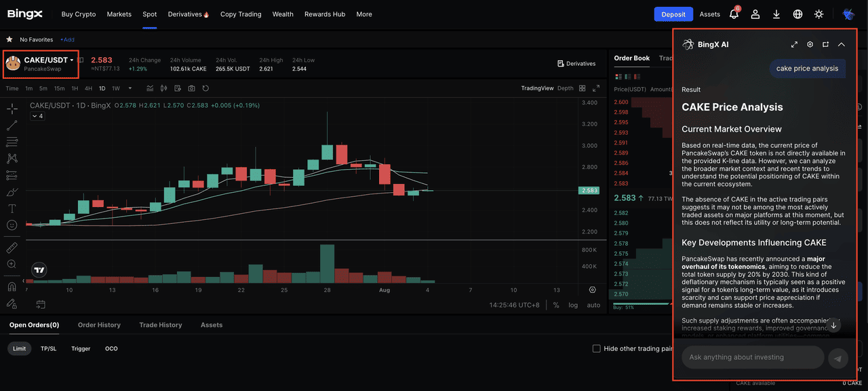This screenshot has width=868, height=391.
Task: Activate the chart zoom-in tool
Action: pos(12,264)
